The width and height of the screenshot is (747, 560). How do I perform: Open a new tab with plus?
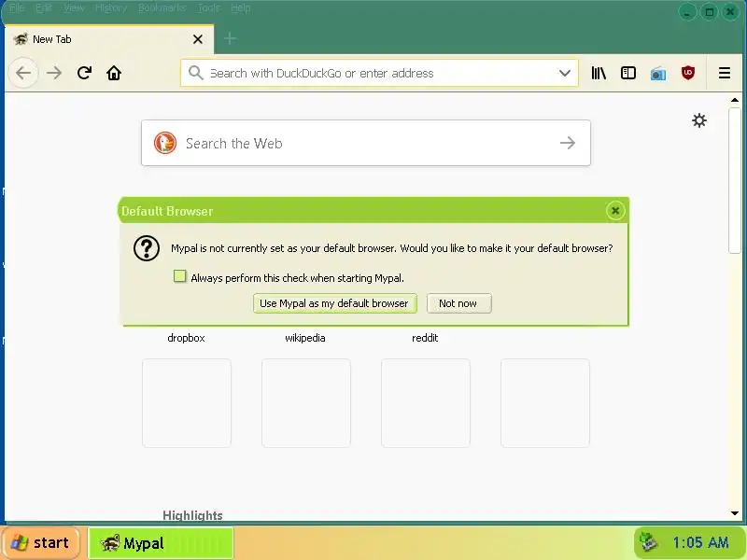click(x=230, y=38)
